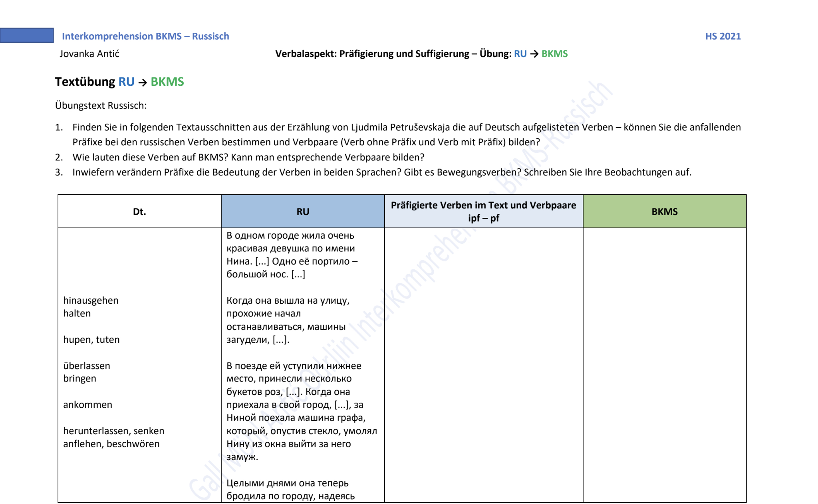Click the word 'hinausgehen' in table
The image size is (818, 504).
[91, 300]
